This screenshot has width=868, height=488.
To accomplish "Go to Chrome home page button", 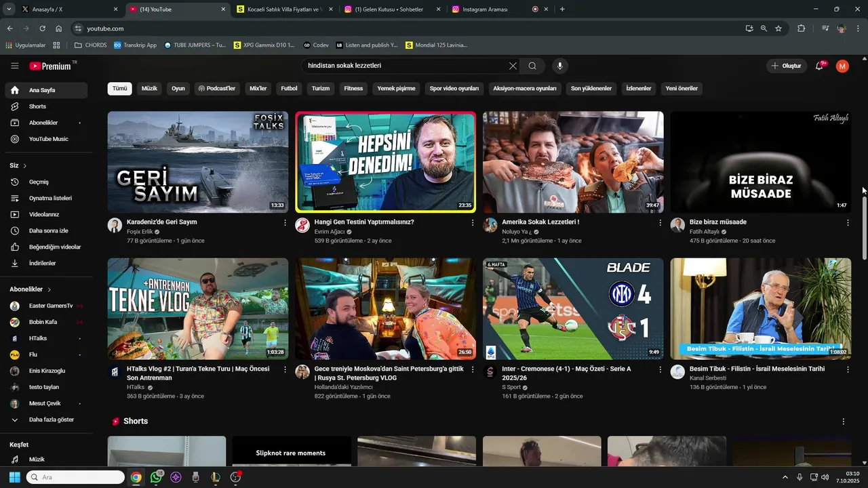I will pyautogui.click(x=59, y=28).
